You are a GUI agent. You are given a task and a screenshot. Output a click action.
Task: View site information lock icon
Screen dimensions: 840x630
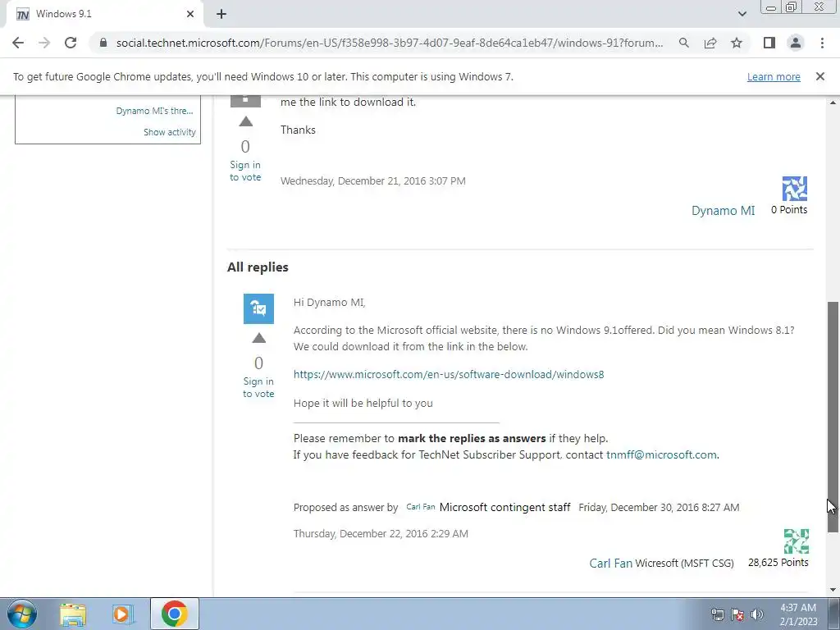pos(103,43)
